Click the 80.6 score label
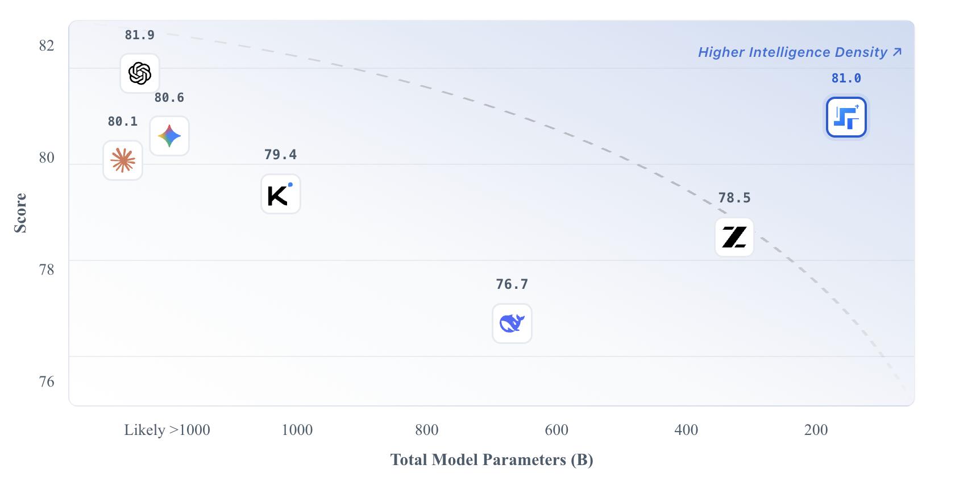The height and width of the screenshot is (481, 980). 169,98
